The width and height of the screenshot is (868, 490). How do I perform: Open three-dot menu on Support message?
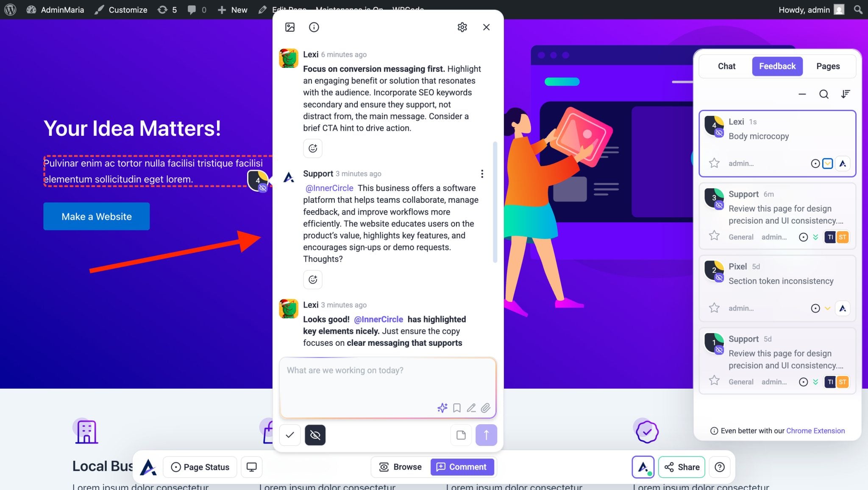(482, 174)
